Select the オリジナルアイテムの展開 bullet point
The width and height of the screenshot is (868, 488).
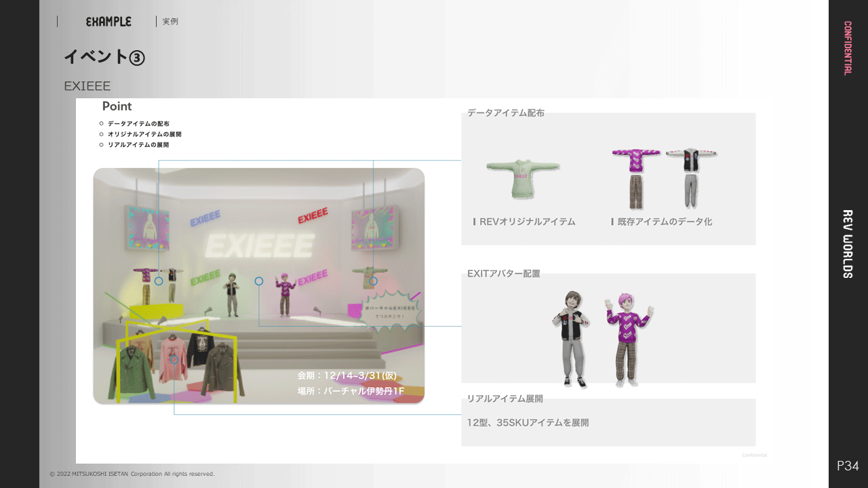tap(144, 134)
